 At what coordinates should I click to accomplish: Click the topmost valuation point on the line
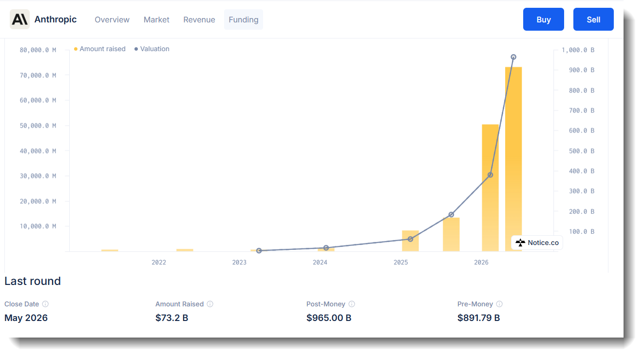click(513, 57)
